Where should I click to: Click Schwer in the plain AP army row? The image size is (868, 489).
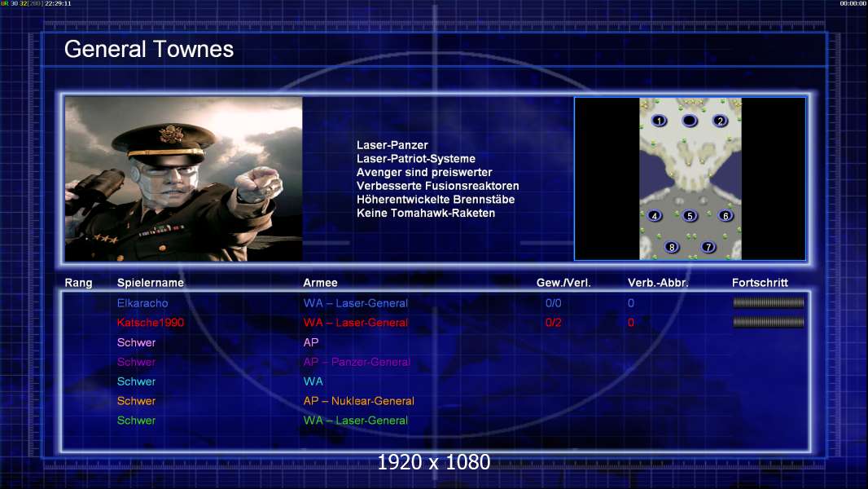tap(136, 342)
